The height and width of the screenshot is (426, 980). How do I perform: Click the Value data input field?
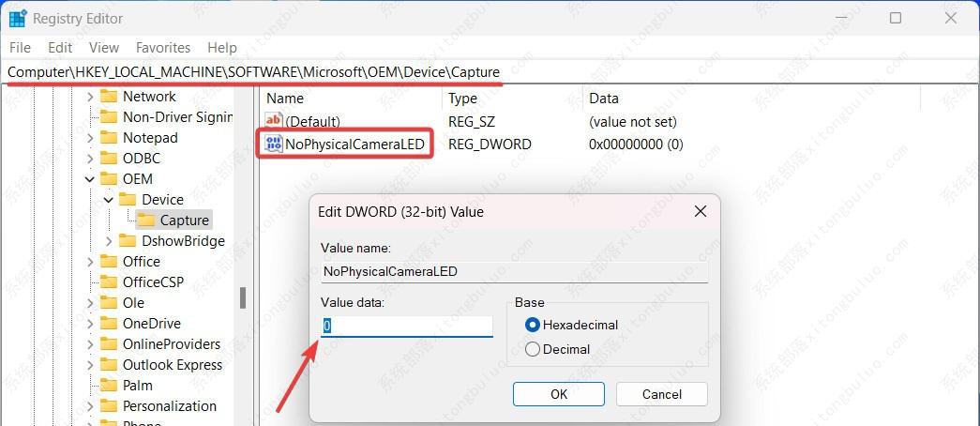coord(407,326)
